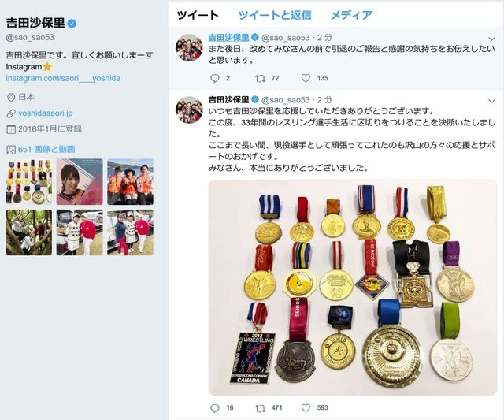Screen dimensions: 504x420
Task: Reply to the first tweet about 引退のご報告
Action: [215, 78]
